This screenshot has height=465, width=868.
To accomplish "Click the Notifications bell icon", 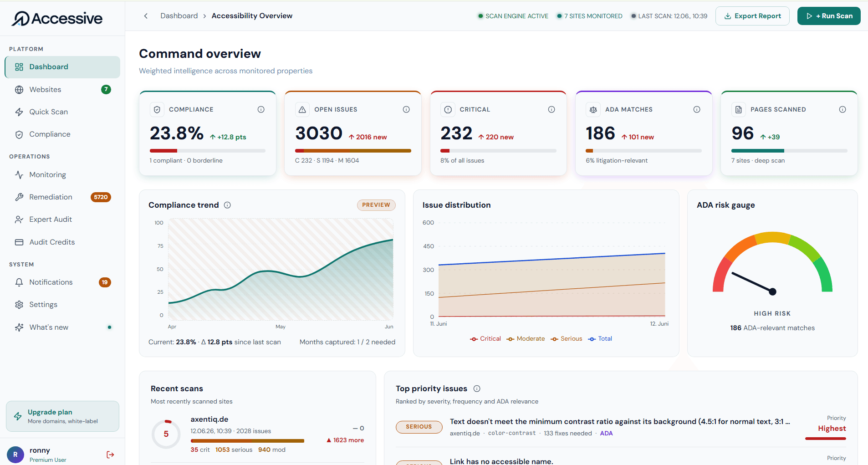I will point(19,282).
